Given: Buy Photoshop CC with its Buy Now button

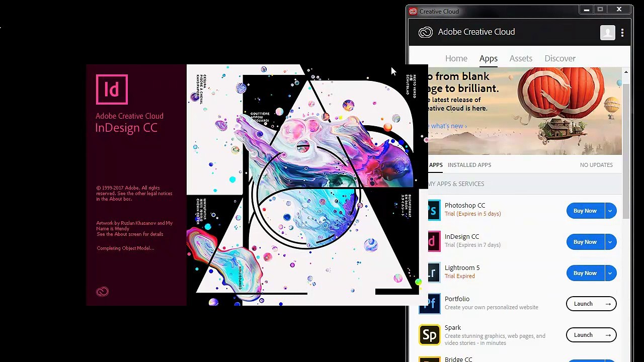Looking at the screenshot, I should pyautogui.click(x=585, y=211).
